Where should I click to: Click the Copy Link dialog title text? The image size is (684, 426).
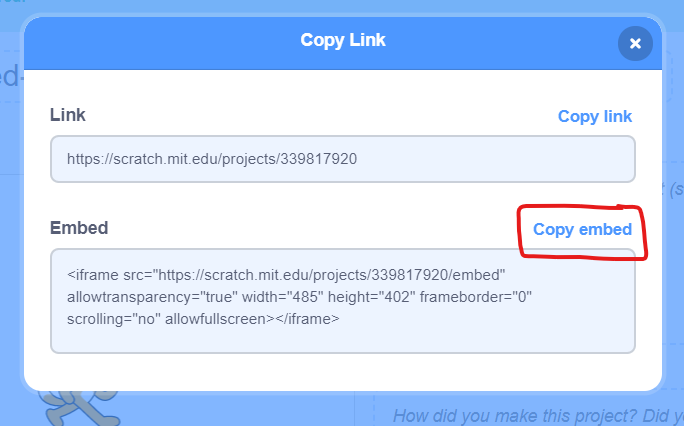(342, 40)
